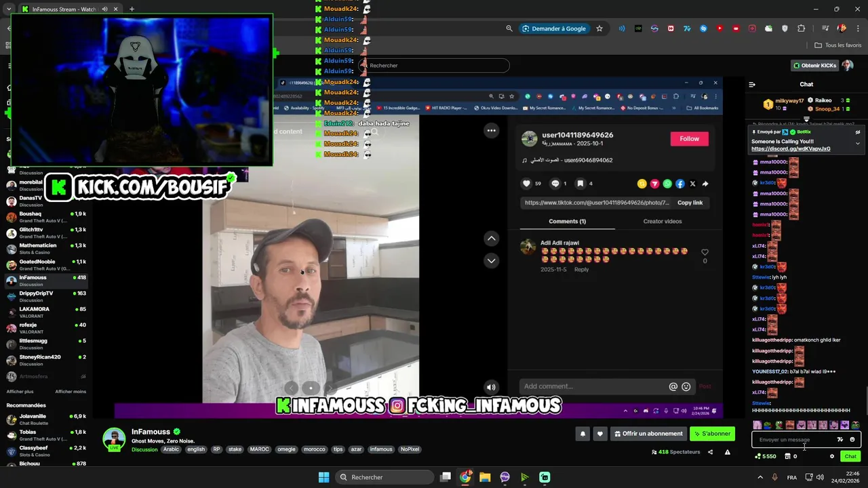
Task: Open the discord.gg link in pinned message
Action: click(x=791, y=148)
